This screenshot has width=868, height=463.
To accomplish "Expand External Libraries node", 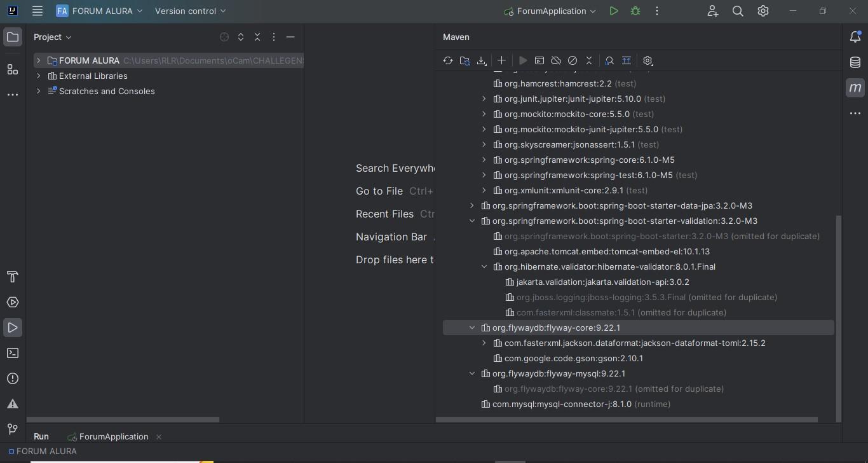I will tap(39, 76).
